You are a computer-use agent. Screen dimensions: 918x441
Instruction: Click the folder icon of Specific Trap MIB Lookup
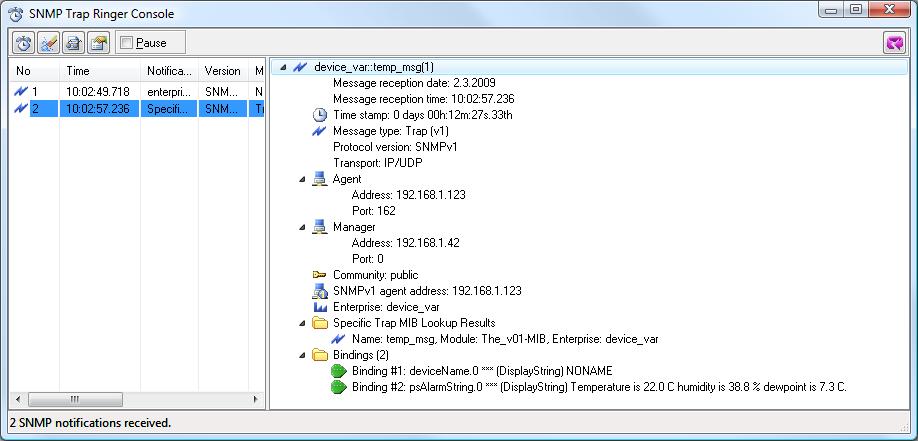click(320, 323)
